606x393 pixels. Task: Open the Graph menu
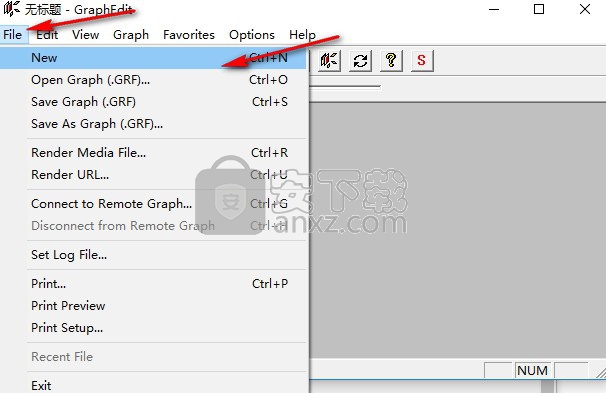click(x=131, y=35)
